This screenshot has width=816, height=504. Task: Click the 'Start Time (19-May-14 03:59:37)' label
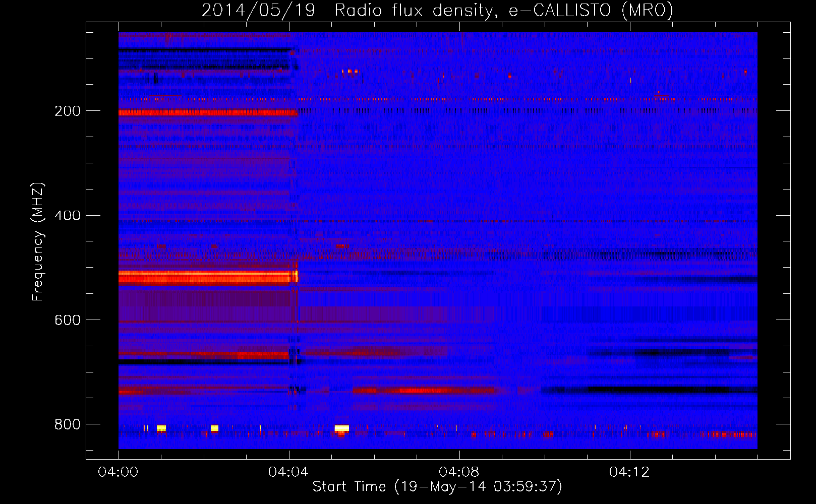tap(437, 487)
